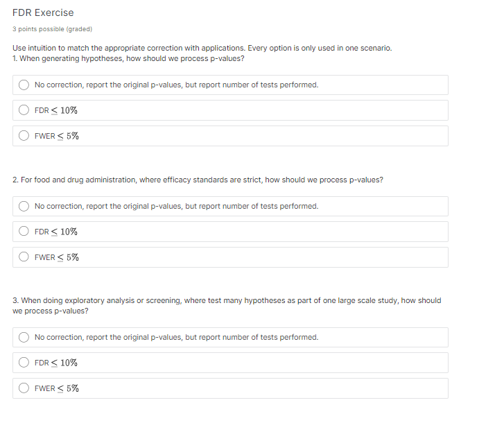Click the '3 points possible (graded)' text
This screenshot has width=504, height=423.
[x=53, y=29]
